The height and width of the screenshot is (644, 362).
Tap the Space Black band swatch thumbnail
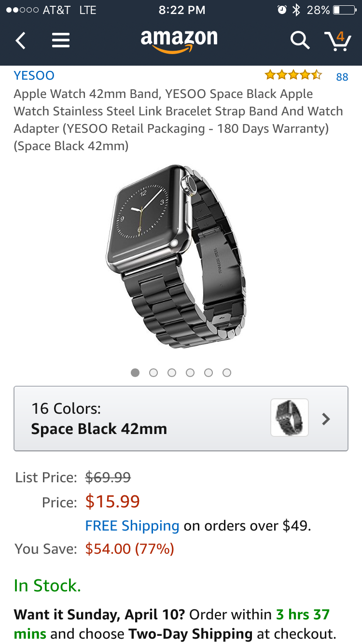click(289, 418)
